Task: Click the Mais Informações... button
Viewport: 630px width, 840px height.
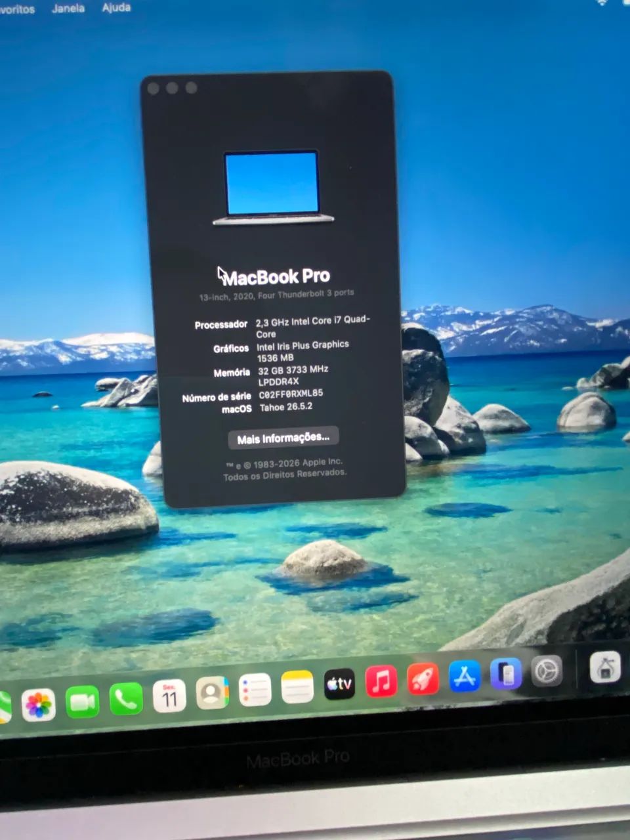Action: coord(283,438)
